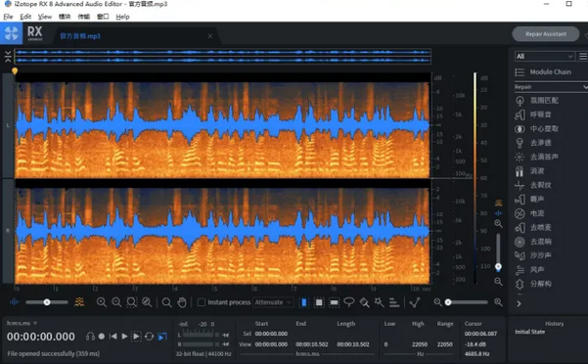
Task: Select the time selection tool
Action: coord(304,302)
